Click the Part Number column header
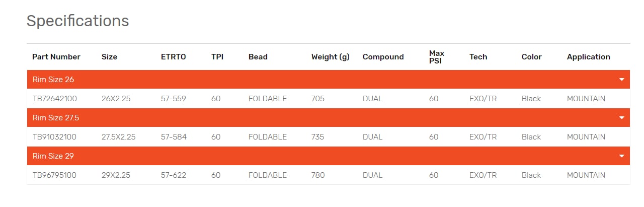Screen dimensions: 644x207 click(x=56, y=57)
